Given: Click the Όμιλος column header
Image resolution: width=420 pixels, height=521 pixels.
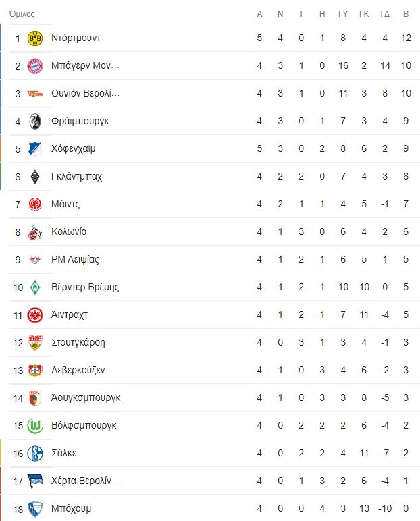Looking at the screenshot, I should pos(22,14).
